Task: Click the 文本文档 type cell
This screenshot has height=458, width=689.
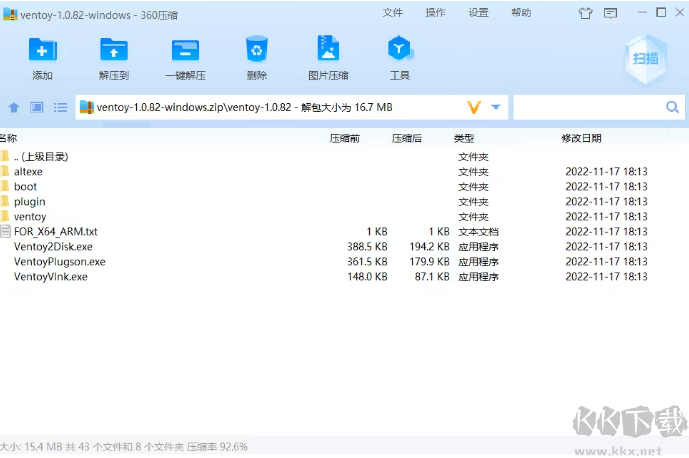Action: click(479, 232)
